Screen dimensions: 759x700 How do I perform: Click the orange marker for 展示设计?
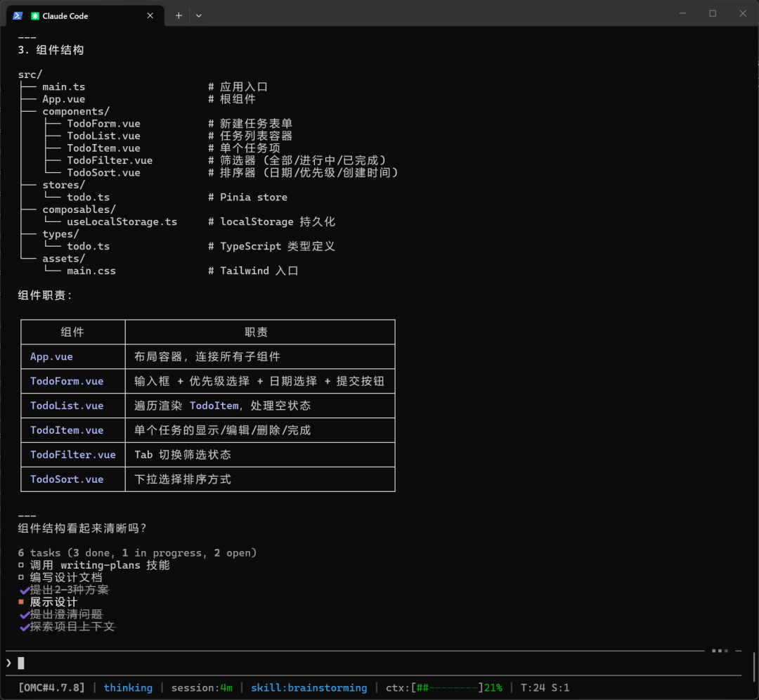(21, 602)
